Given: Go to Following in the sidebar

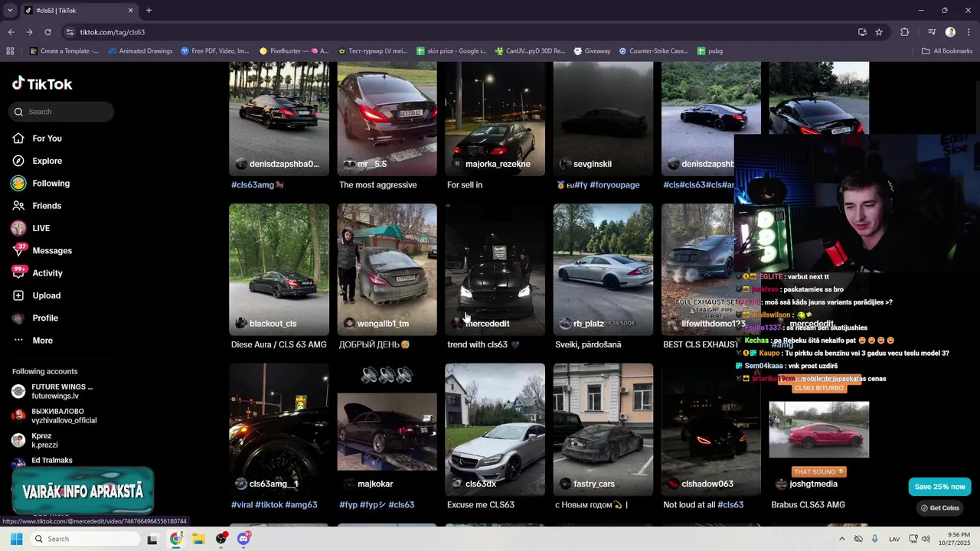Looking at the screenshot, I should 51,184.
